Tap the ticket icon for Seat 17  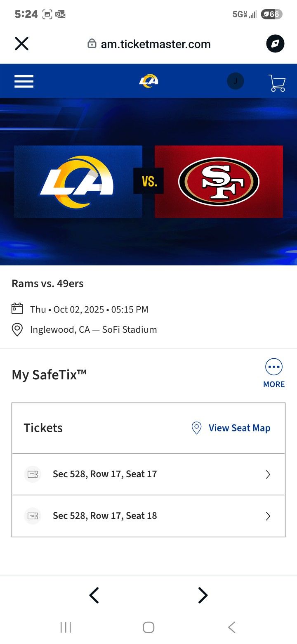[x=33, y=474]
